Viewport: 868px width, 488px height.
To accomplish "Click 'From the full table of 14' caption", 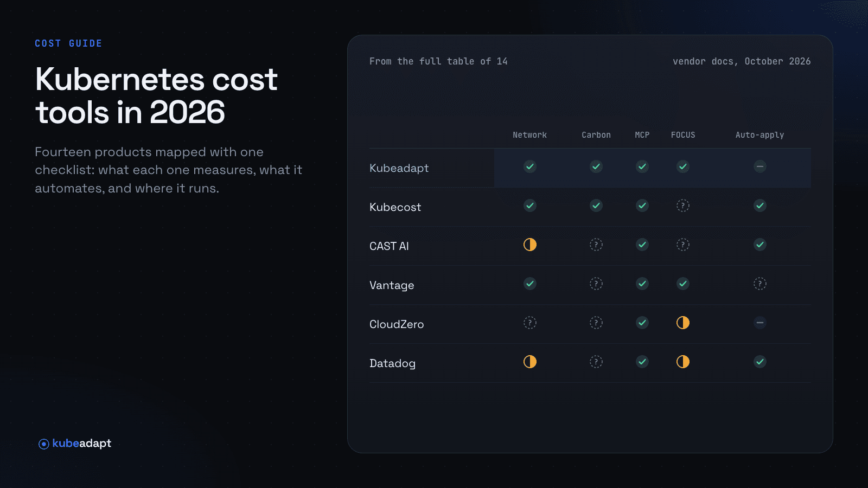I will [x=438, y=61].
